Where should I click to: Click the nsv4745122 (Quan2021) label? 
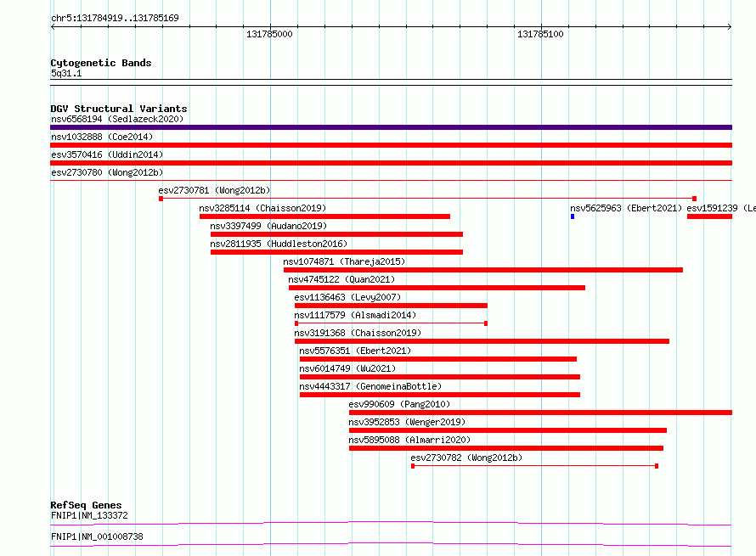(x=341, y=279)
